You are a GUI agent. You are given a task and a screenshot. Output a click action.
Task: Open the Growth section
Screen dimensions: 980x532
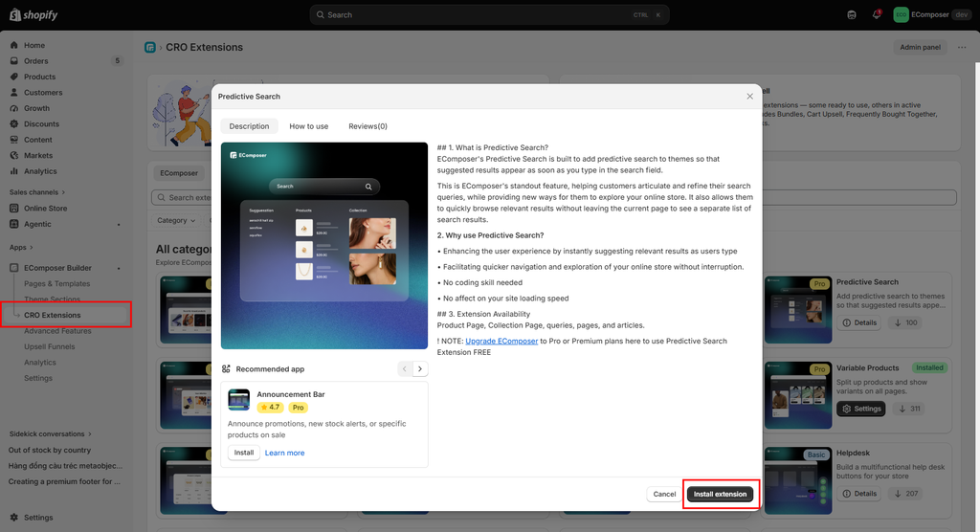pyautogui.click(x=36, y=108)
